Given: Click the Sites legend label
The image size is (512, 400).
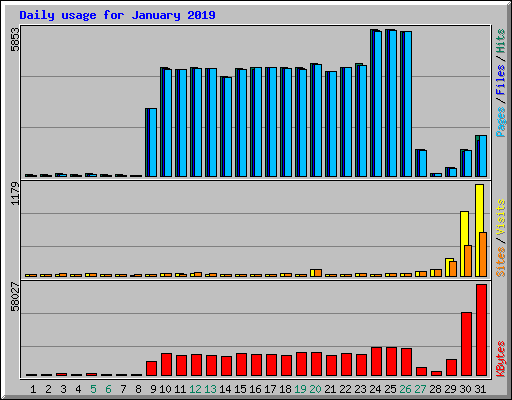Looking at the screenshot, I should pyautogui.click(x=500, y=262).
